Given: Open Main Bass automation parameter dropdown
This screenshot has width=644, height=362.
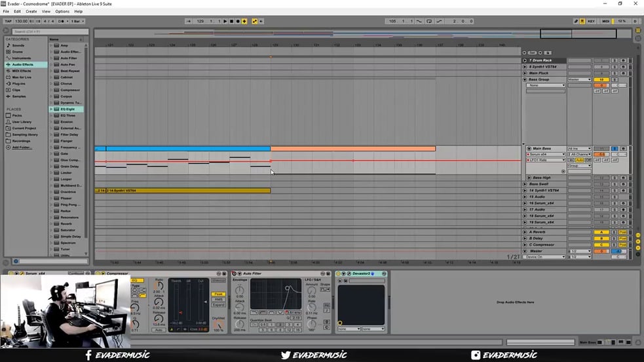Looking at the screenshot, I should 546,160.
